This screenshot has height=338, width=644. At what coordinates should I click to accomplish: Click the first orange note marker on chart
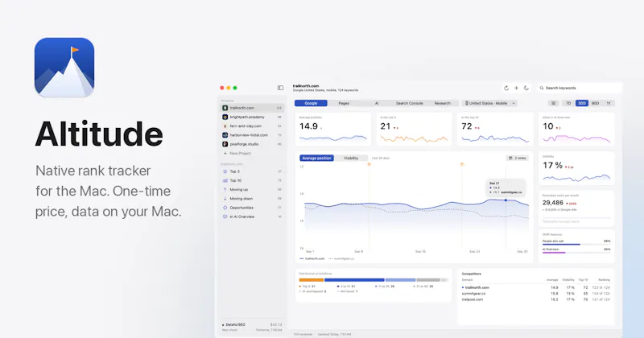369,164
